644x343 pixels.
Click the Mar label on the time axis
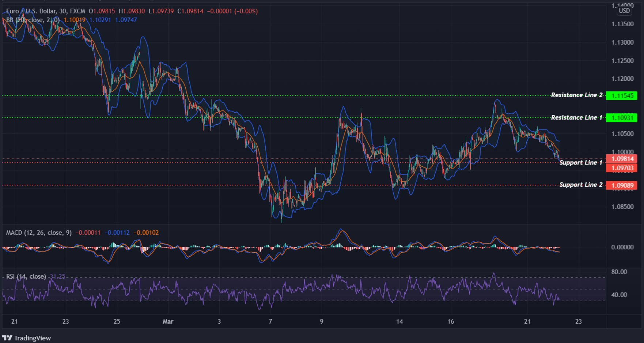168,321
